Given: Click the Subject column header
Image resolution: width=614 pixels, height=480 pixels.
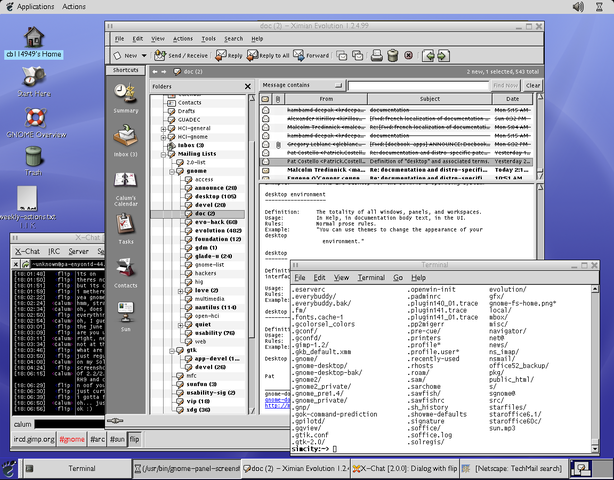Looking at the screenshot, I should pos(430,99).
